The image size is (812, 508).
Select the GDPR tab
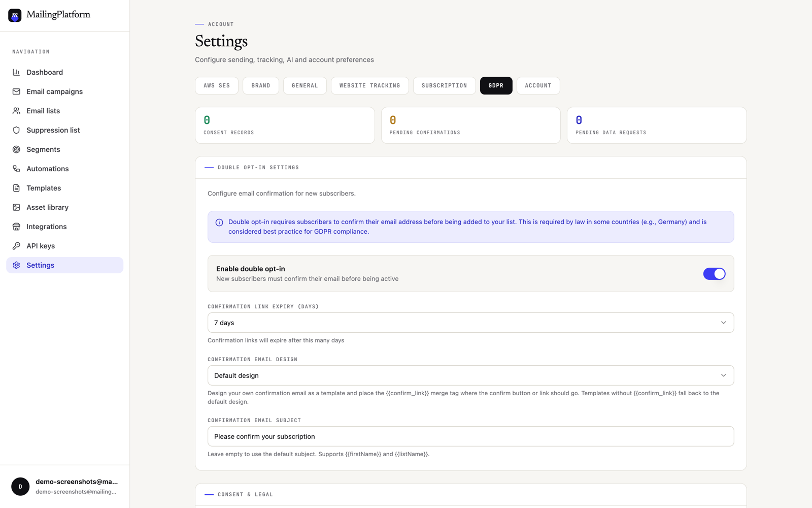[x=496, y=85]
